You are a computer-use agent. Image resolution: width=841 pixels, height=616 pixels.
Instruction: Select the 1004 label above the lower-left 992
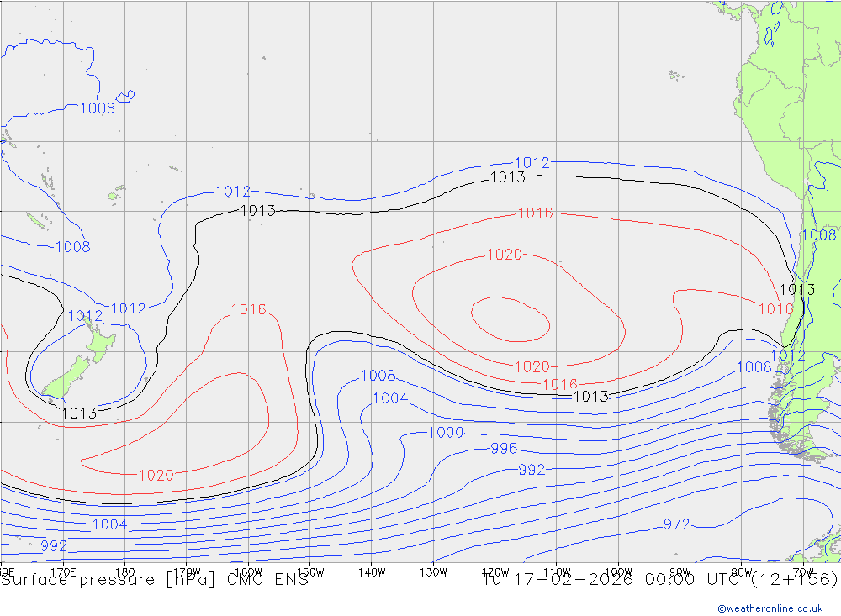pos(110,525)
